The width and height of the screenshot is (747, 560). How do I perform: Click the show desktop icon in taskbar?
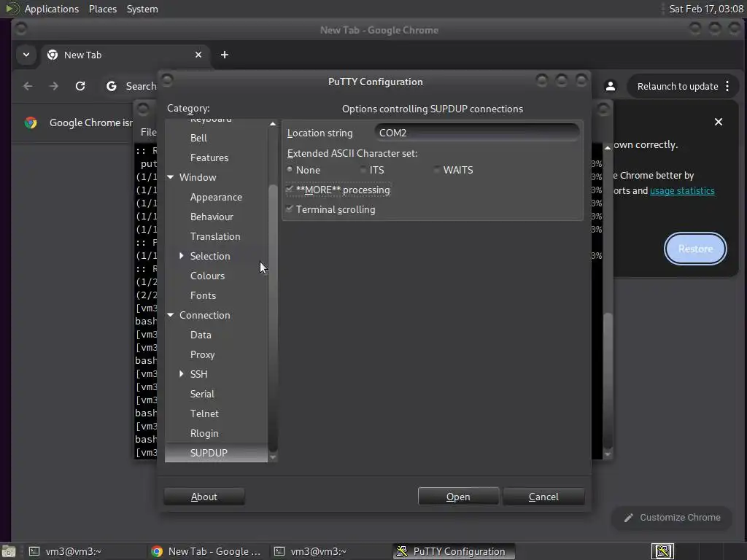coord(9,551)
